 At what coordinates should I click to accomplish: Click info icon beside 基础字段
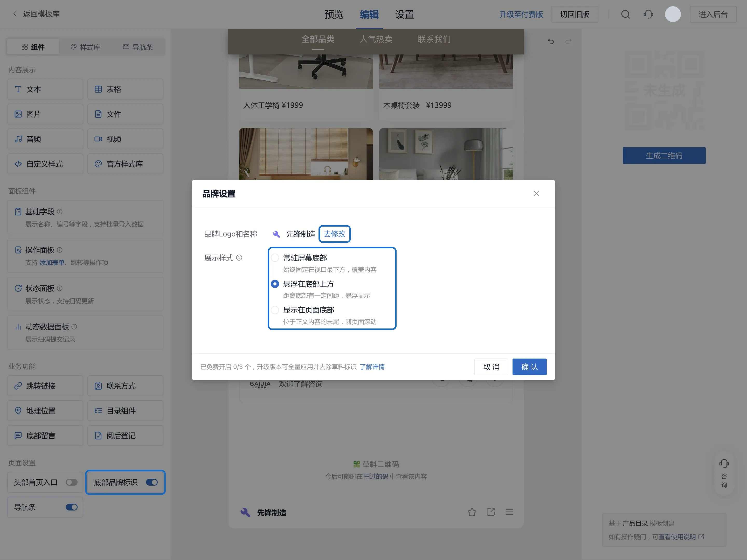tap(60, 212)
